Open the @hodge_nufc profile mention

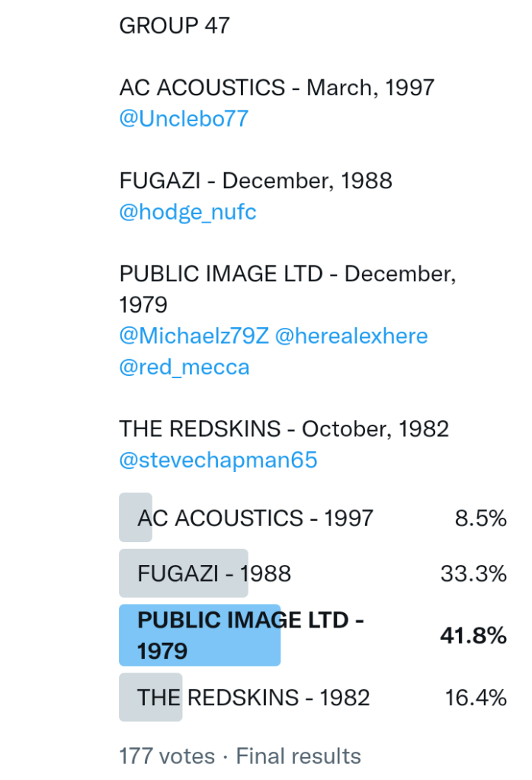187,212
